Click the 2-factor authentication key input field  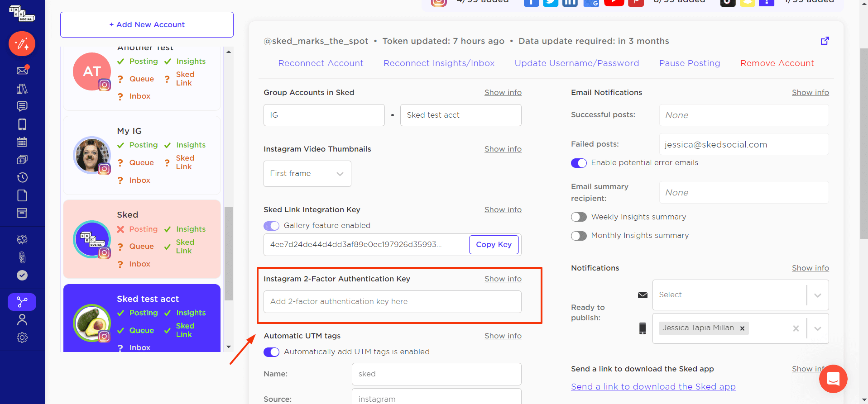pyautogui.click(x=393, y=302)
